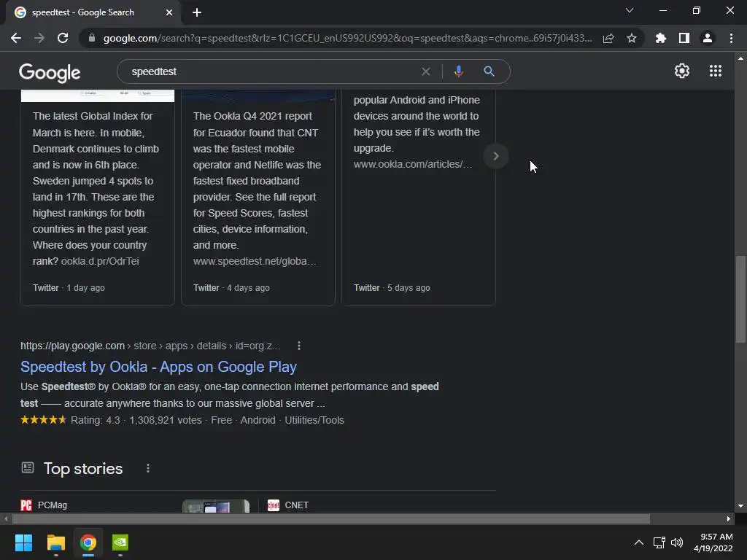The height and width of the screenshot is (560, 747).
Task: Click the Chrome taskbar icon
Action: tap(88, 542)
